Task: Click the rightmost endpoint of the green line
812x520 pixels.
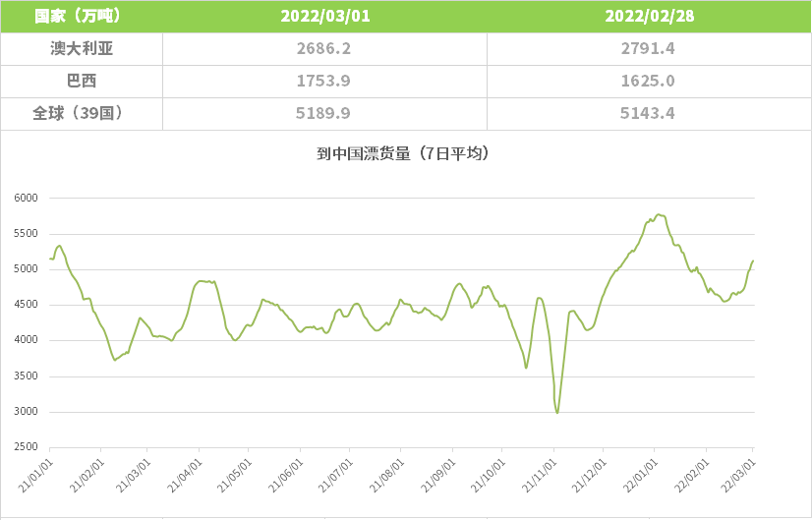Action: point(753,261)
